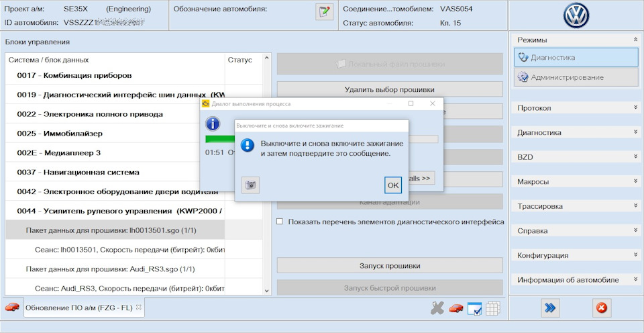
Task: Select Сеанс: lh0013501 row
Action: click(115, 250)
